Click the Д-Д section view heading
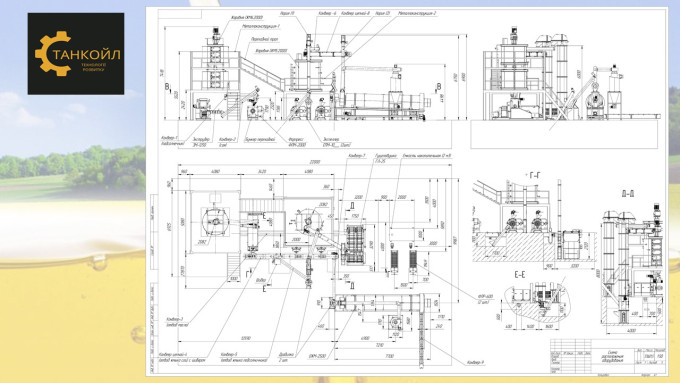 point(628,193)
